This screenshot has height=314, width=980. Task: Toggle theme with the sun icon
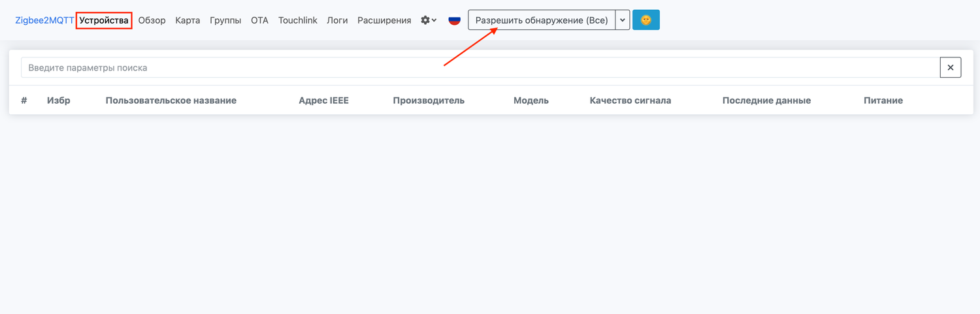coord(645,20)
